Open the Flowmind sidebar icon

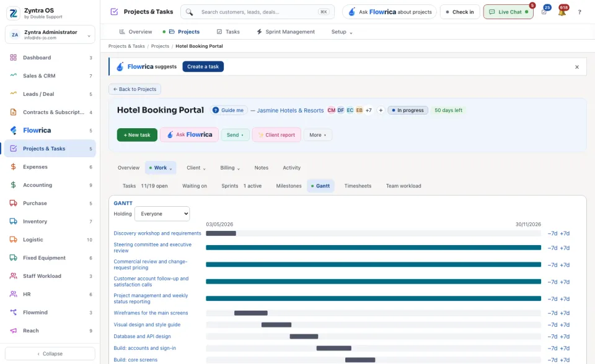pos(13,313)
